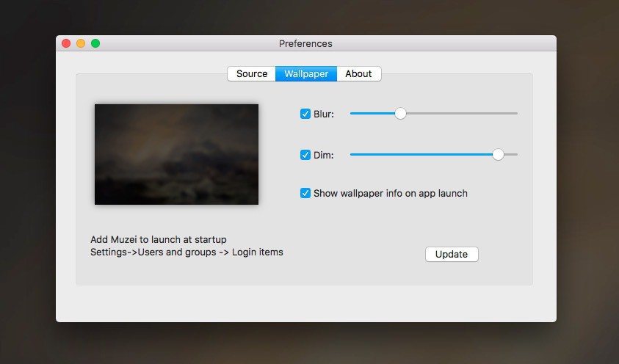Screen dimensions: 619x364
Task: Click the Blur slider knob
Action: (x=400, y=114)
